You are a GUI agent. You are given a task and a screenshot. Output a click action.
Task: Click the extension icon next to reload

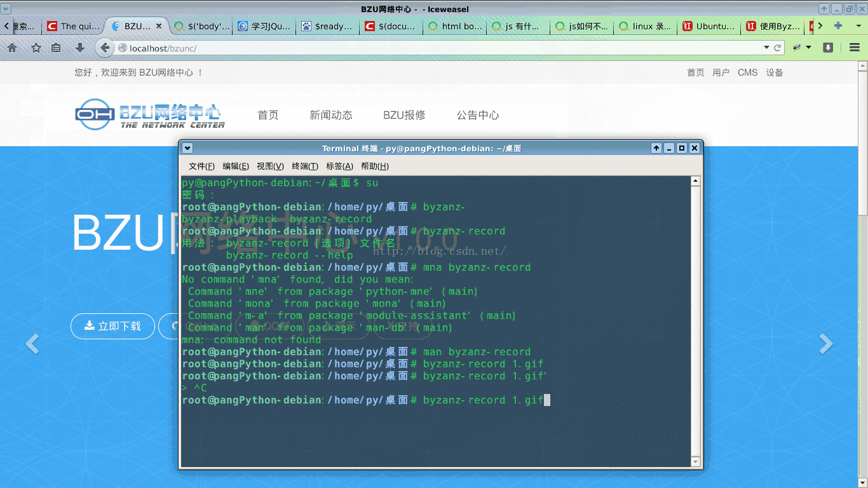(x=797, y=48)
